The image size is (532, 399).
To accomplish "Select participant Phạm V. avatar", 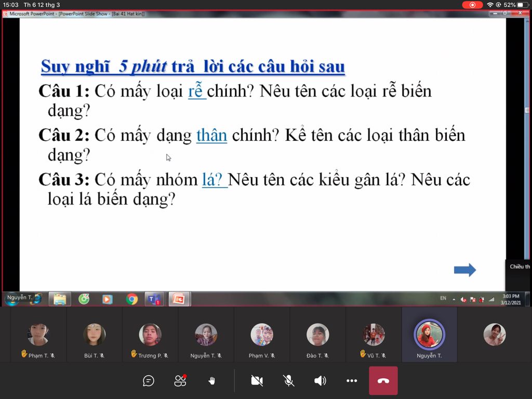I will point(262,335).
